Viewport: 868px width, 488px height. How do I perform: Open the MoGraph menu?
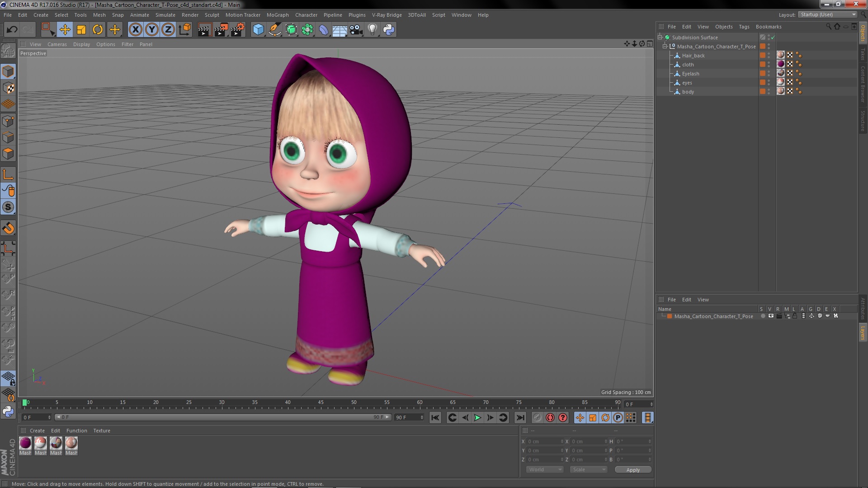pos(277,15)
